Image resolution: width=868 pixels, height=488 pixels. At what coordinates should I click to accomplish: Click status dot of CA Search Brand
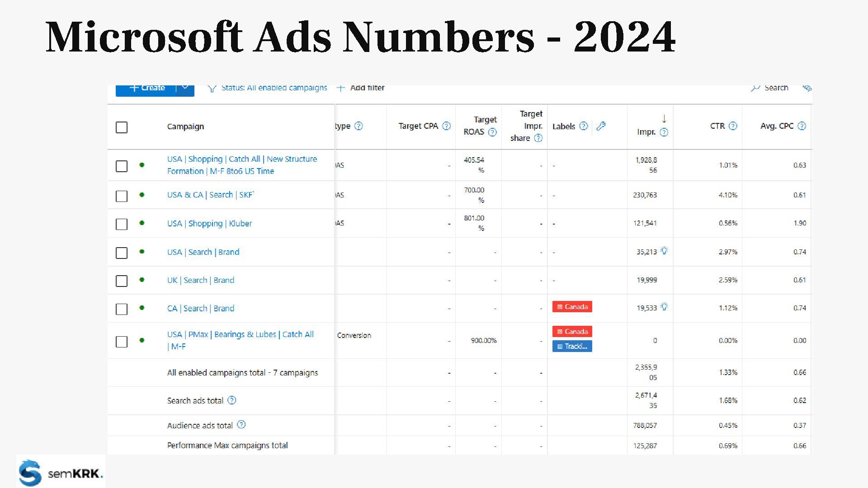142,308
